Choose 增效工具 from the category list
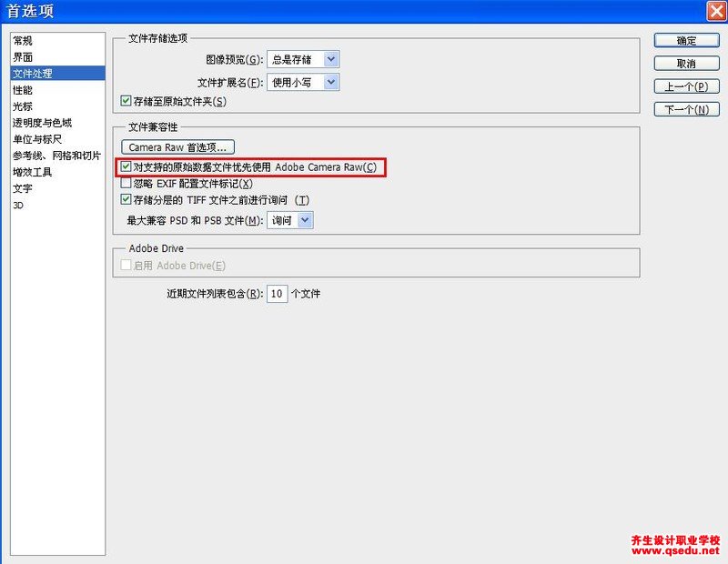 (33, 172)
